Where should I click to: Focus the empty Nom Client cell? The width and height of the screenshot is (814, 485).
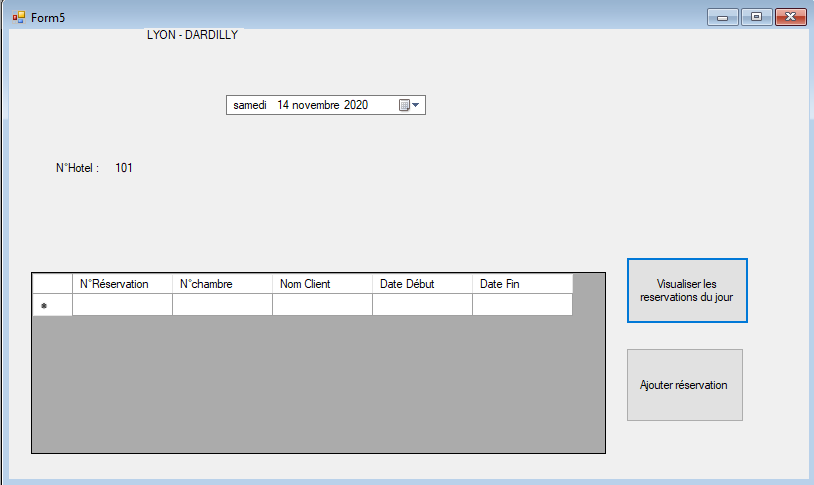(x=322, y=305)
